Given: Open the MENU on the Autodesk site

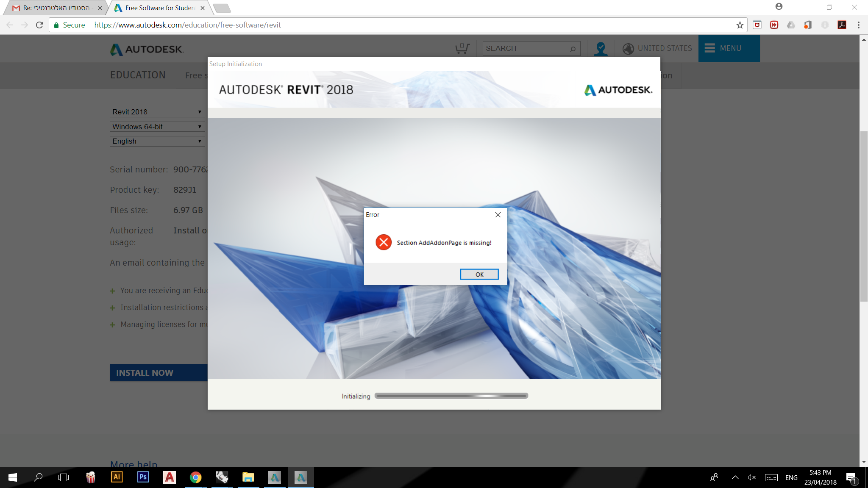Looking at the screenshot, I should (729, 48).
